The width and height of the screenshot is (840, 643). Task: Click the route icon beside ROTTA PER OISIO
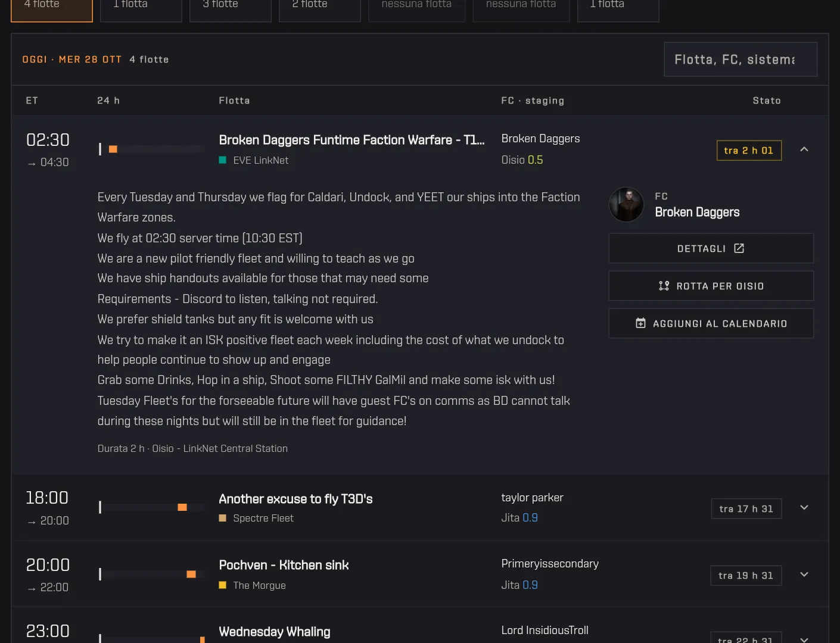tap(664, 286)
